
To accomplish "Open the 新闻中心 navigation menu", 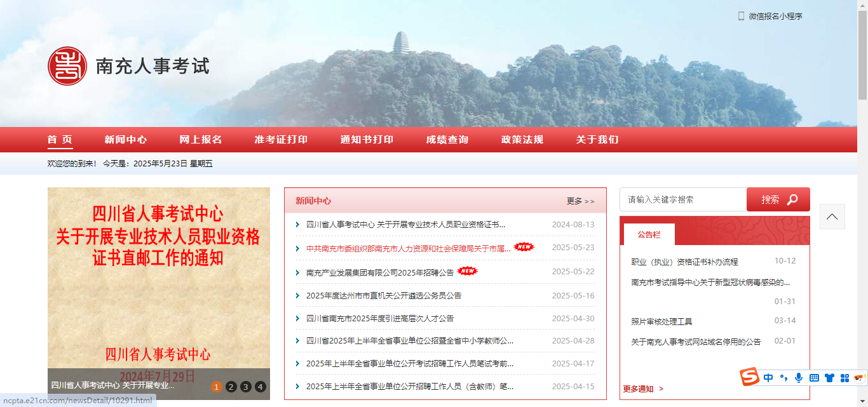I will 126,140.
